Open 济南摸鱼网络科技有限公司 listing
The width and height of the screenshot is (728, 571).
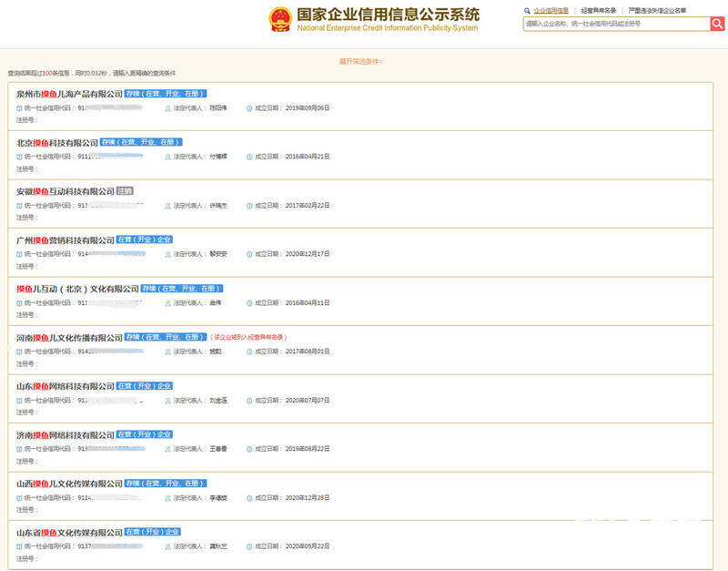(x=66, y=435)
